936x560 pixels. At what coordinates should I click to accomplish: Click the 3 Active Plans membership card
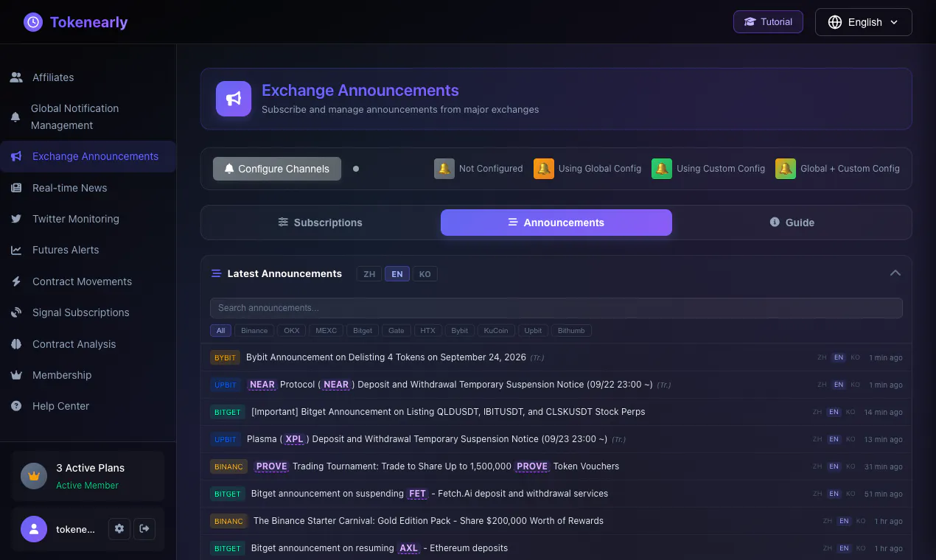click(88, 476)
